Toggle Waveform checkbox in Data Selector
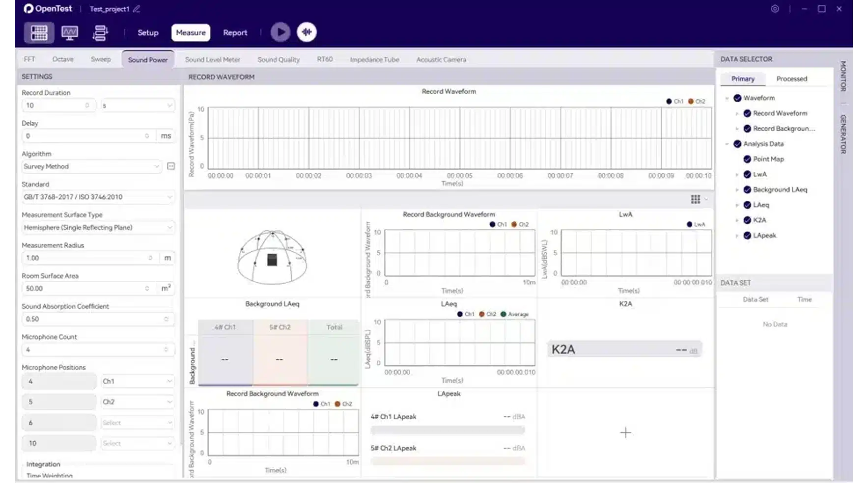This screenshot has height=483, width=868. tap(737, 98)
